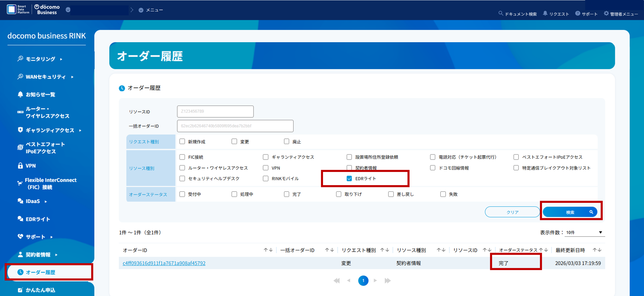Screen dimensions: 644x296
Task: Open the リクエスト notification bell icon
Action: [545, 13]
